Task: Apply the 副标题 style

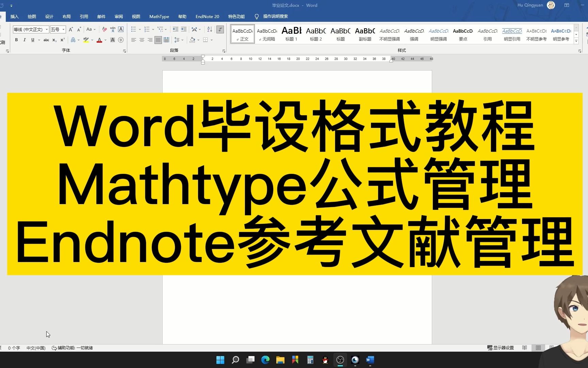Action: [365, 34]
